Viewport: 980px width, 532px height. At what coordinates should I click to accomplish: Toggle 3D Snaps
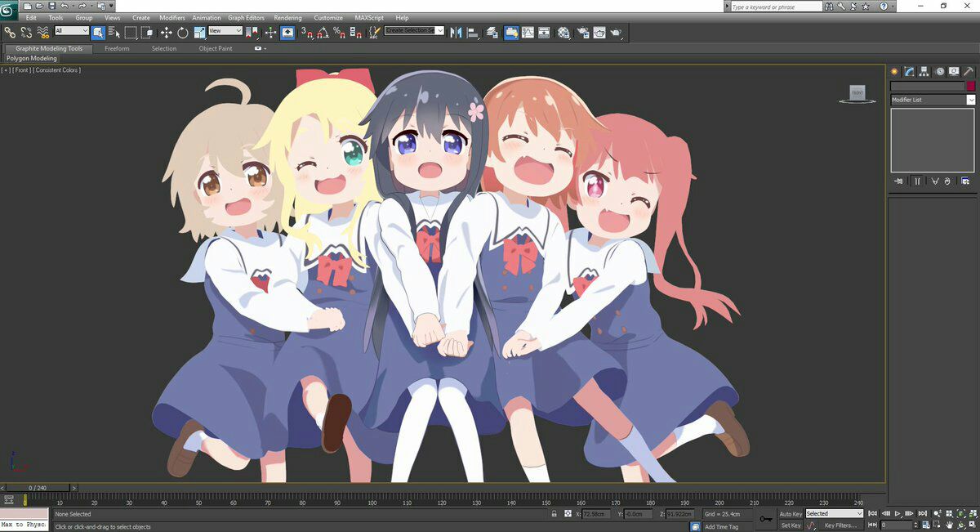coord(307,33)
